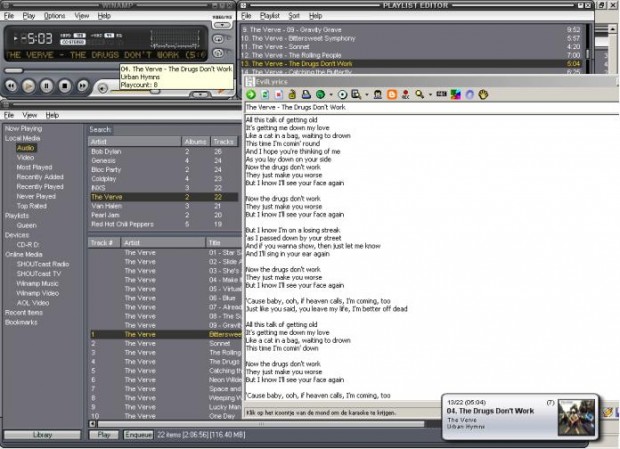620x449 pixels.
Task: Open the Playlist menu in Playlist Editor
Action: click(x=270, y=16)
